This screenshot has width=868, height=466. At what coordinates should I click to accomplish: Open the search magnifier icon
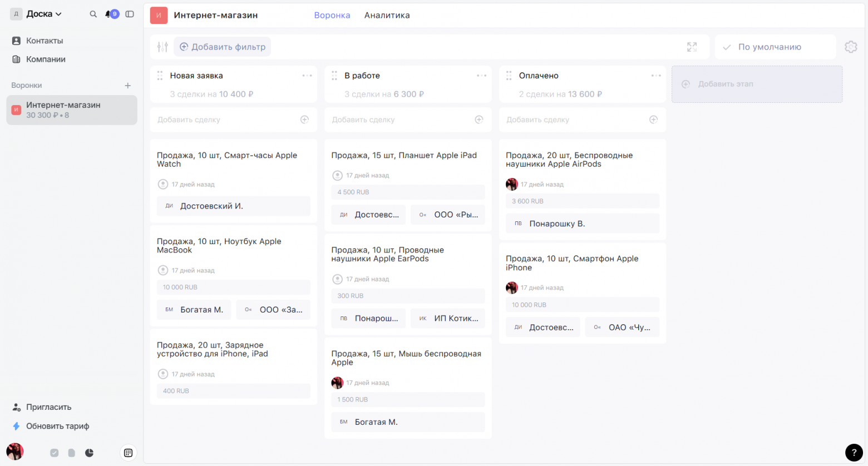point(93,14)
